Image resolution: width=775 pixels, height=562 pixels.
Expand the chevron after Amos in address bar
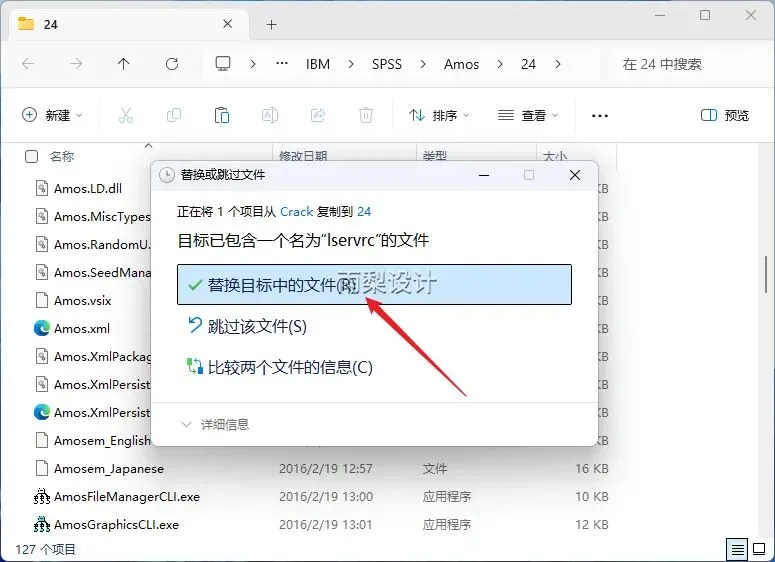pos(500,64)
